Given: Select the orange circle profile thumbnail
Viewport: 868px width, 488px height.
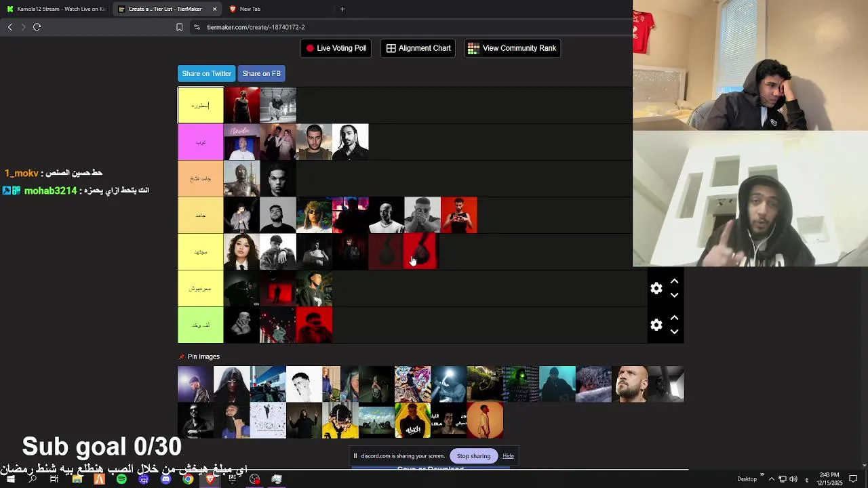Looking at the screenshot, I should [485, 421].
